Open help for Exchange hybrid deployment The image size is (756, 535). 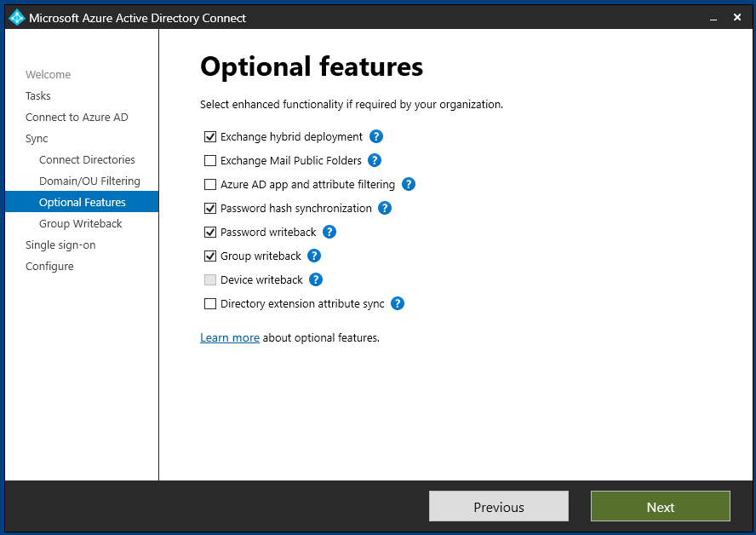(376, 136)
